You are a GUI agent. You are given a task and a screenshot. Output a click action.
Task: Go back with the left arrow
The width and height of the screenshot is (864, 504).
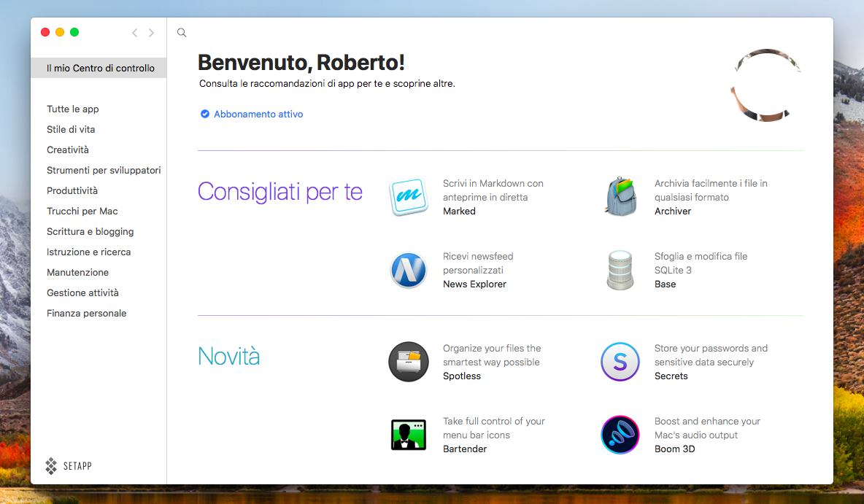134,33
